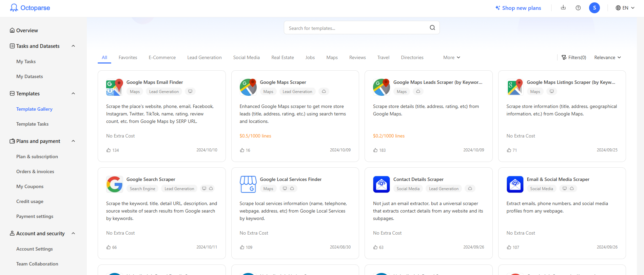Screen dimensions: 644x275
Task: Collapse Account and security section
Action: (73, 233)
